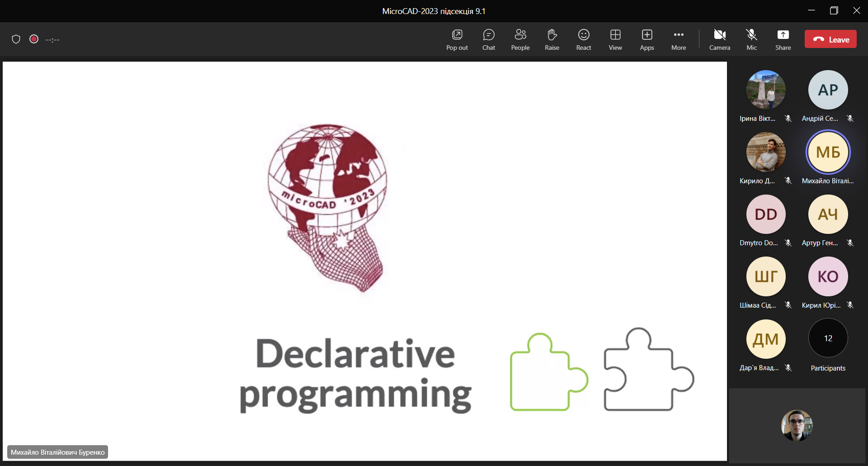Share your screen content
Screen dimensions: 868x466
tap(783, 39)
